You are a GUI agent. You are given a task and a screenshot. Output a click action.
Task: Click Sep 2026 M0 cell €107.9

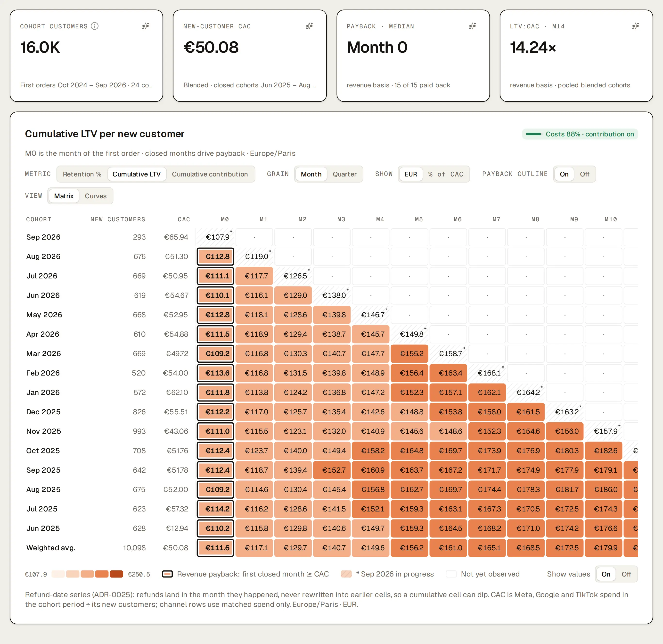[x=215, y=237]
